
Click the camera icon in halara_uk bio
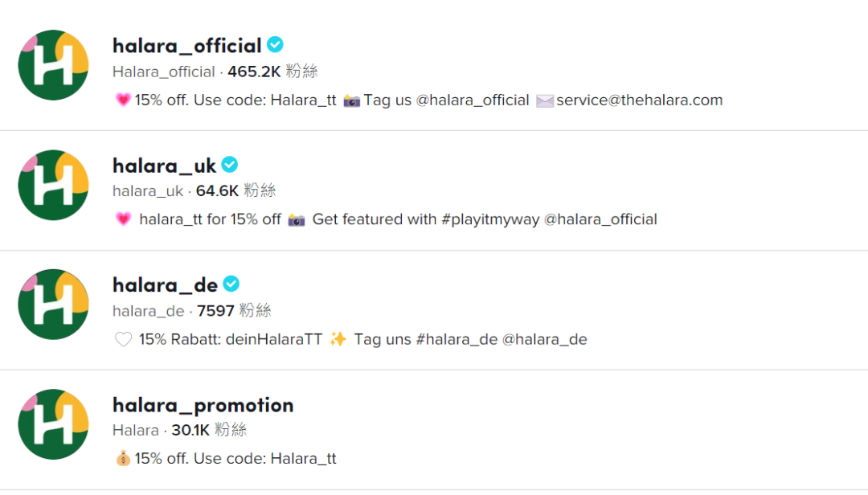297,219
